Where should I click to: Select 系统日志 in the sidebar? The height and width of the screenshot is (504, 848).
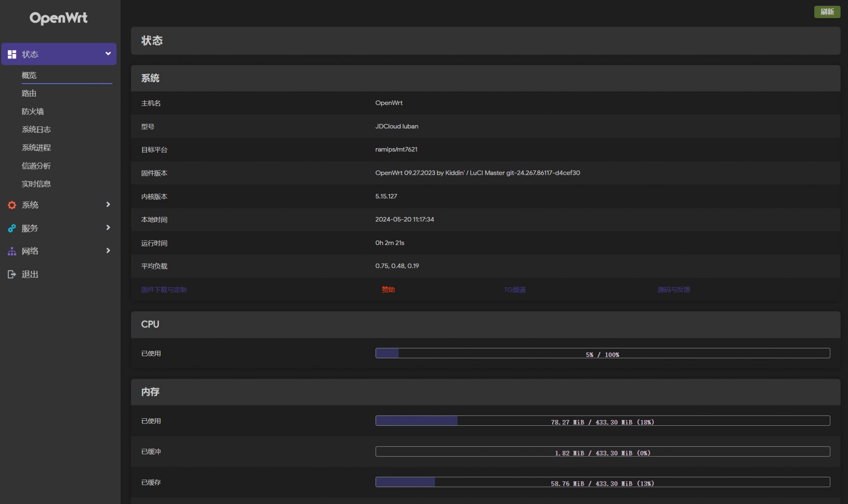(x=36, y=129)
